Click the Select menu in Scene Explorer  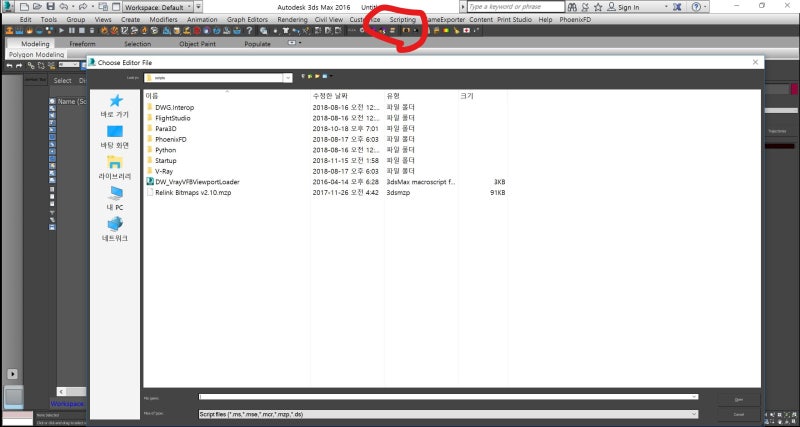point(63,81)
